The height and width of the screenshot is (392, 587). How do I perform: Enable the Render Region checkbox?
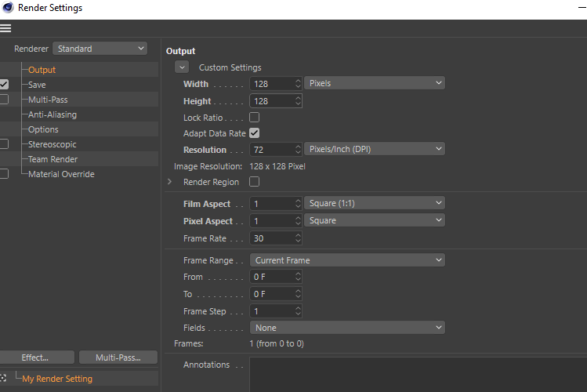pyautogui.click(x=254, y=182)
